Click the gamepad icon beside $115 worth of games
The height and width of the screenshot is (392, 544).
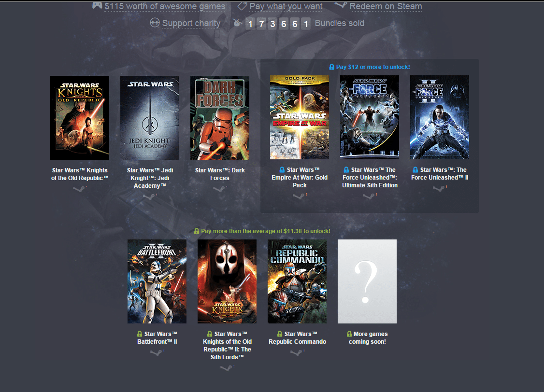(97, 5)
